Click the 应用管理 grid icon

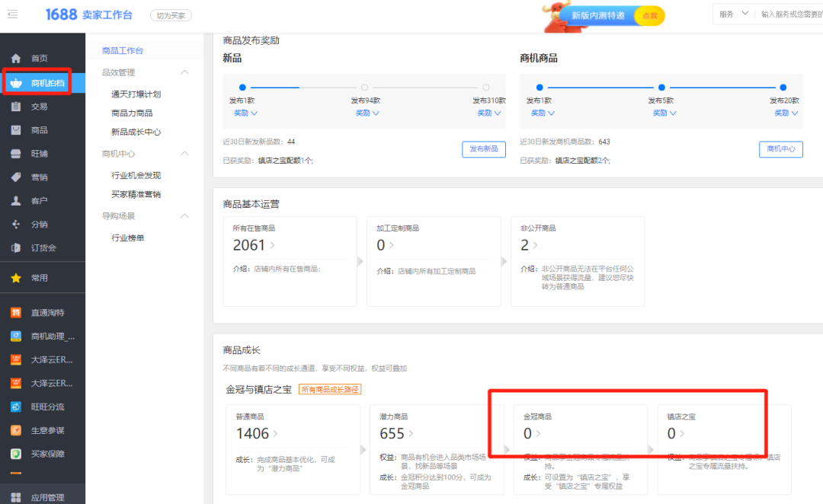[16, 497]
